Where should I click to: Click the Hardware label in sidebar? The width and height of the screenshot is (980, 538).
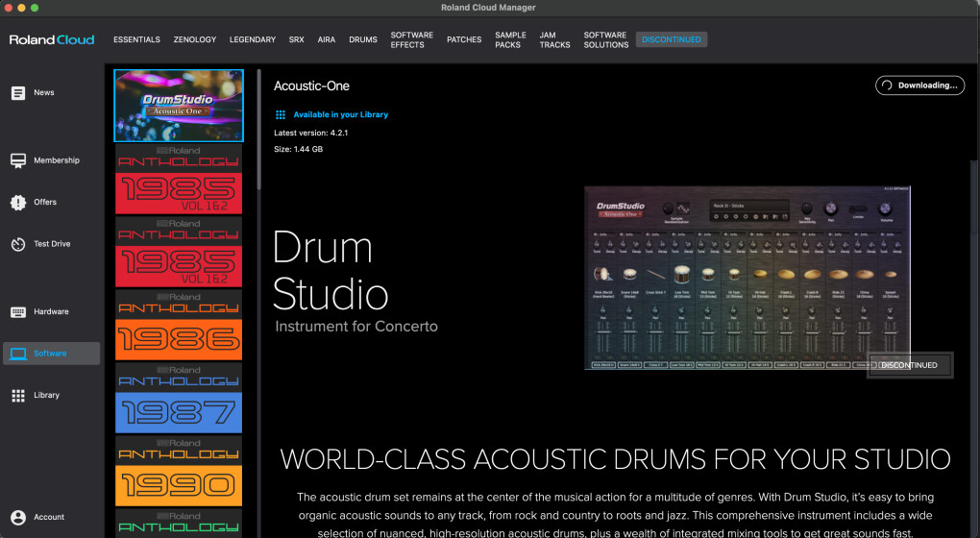point(51,312)
